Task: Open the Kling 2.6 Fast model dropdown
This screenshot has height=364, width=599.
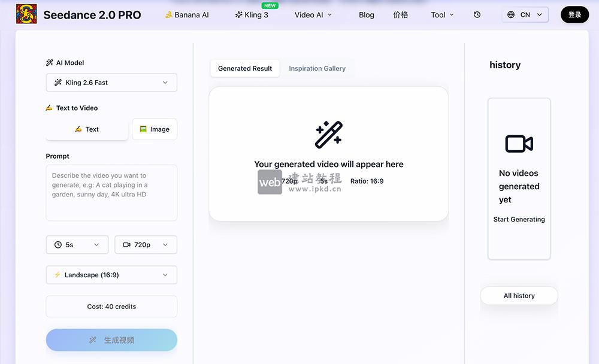Action: [111, 82]
